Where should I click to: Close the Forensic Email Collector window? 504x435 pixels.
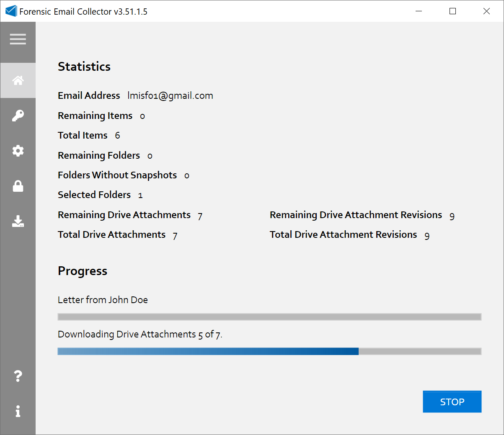tap(486, 11)
